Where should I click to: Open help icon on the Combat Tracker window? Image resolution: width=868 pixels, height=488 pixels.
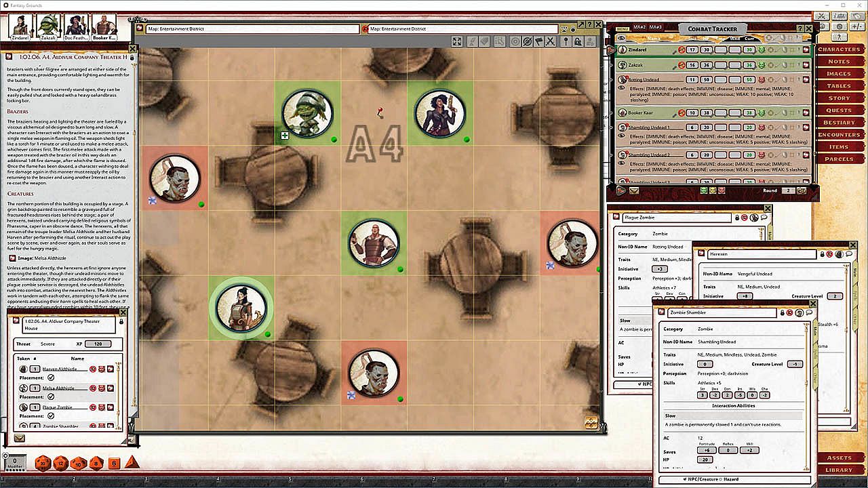[800, 28]
